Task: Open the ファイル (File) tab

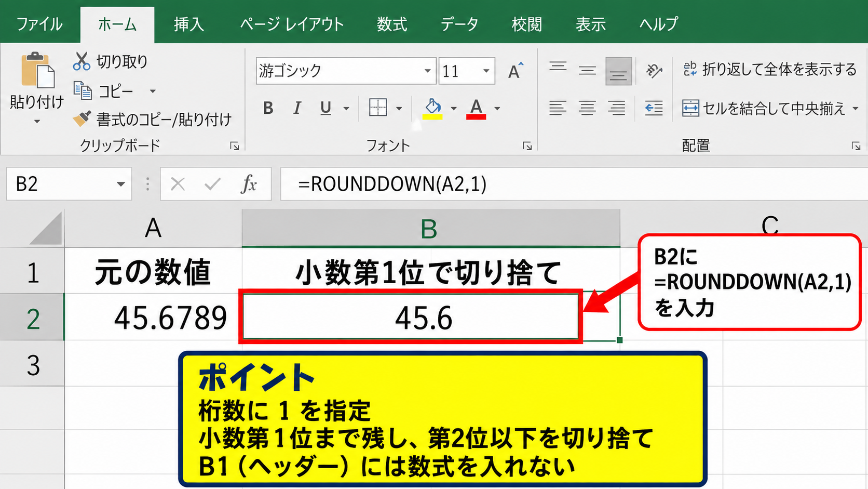Action: (39, 24)
